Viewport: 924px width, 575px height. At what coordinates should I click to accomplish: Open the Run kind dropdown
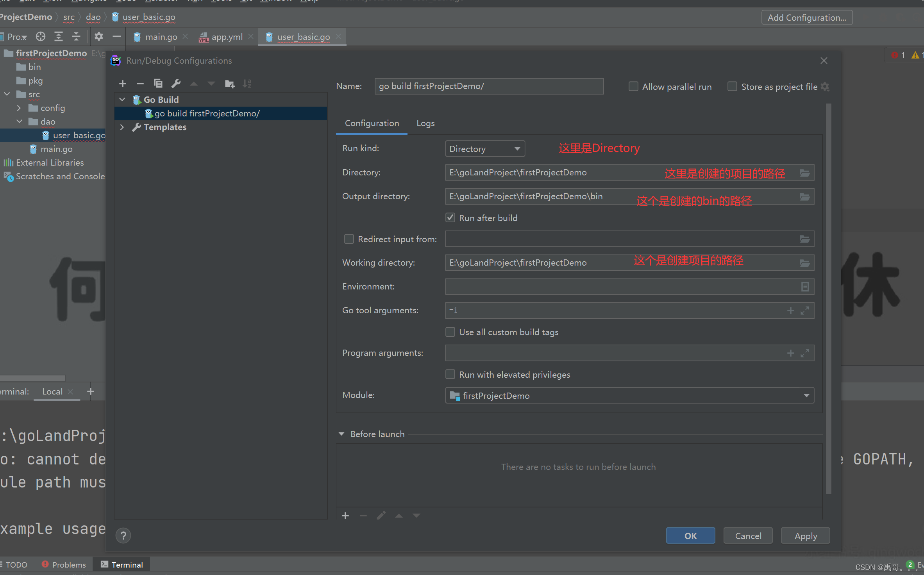point(485,149)
